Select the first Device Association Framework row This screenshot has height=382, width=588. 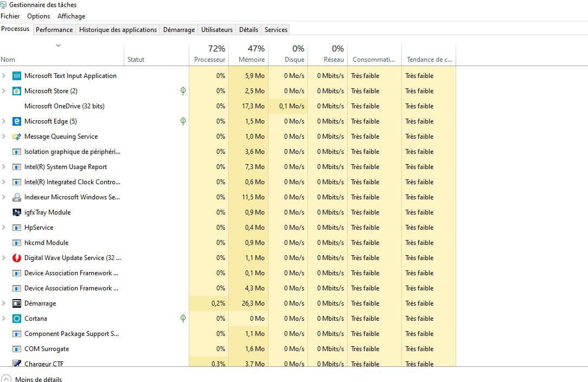228,273
